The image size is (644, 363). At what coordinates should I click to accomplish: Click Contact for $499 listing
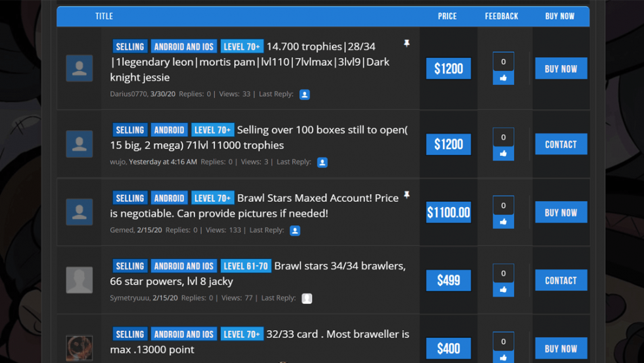click(561, 280)
